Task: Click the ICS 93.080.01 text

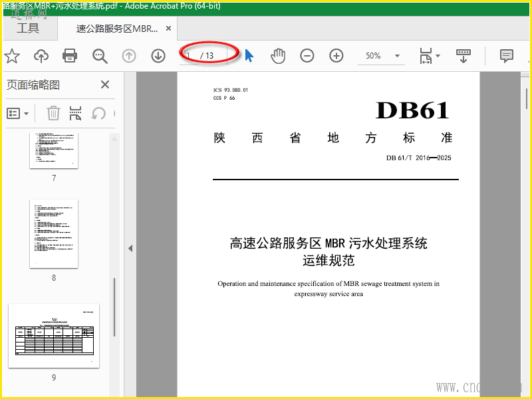Action: [231, 90]
